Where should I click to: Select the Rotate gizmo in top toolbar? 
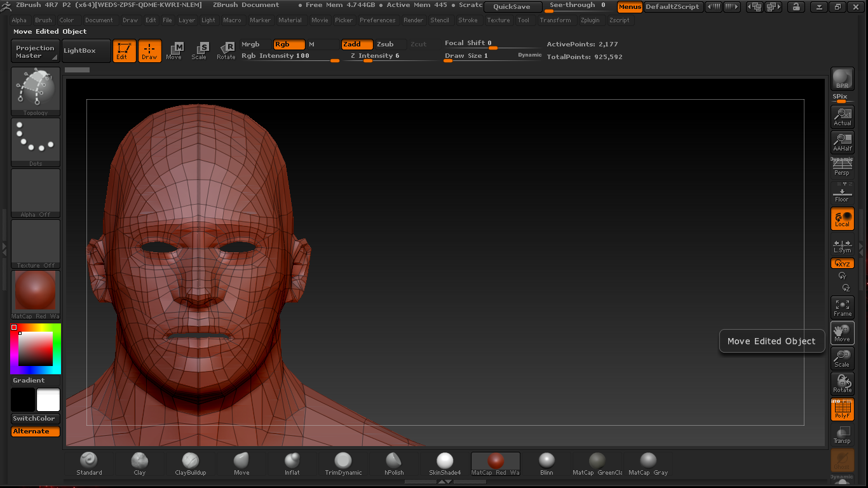(226, 51)
